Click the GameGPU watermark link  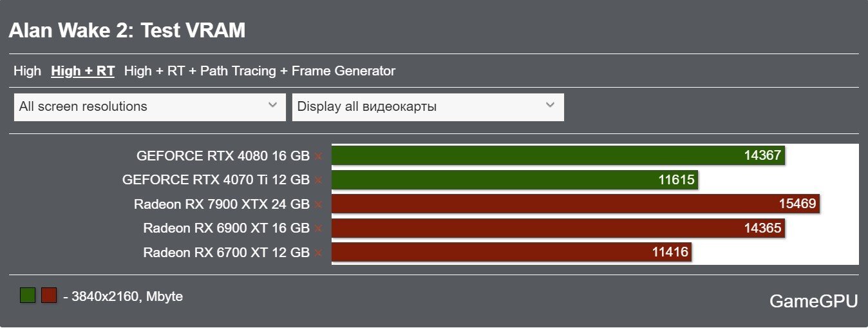tap(814, 301)
